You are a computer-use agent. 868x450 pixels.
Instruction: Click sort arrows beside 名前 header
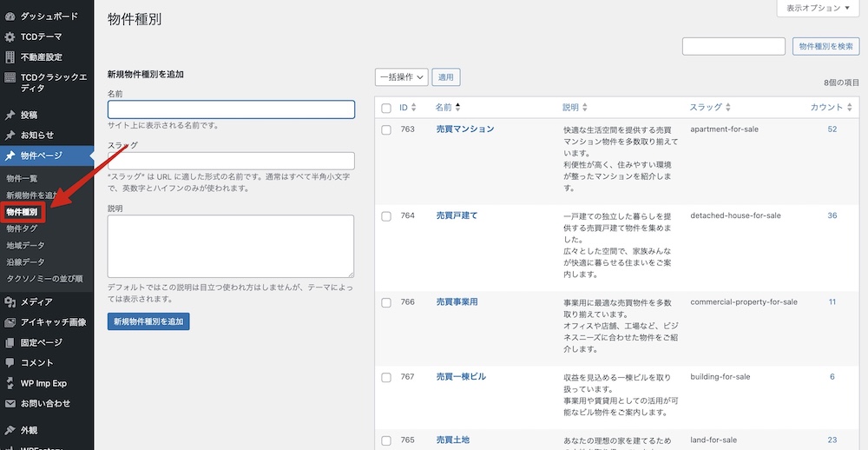[457, 108]
